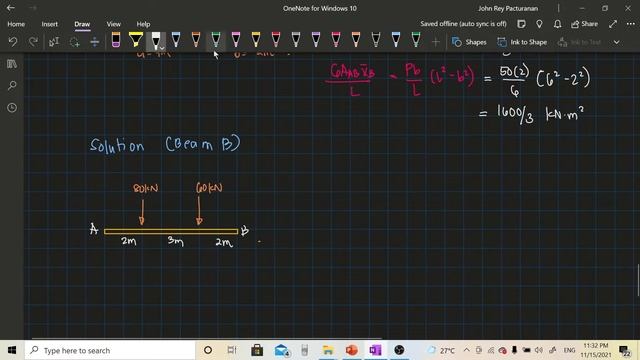The width and height of the screenshot is (640, 360).
Task: Select the Lasso Select tool
Action: pos(74,42)
